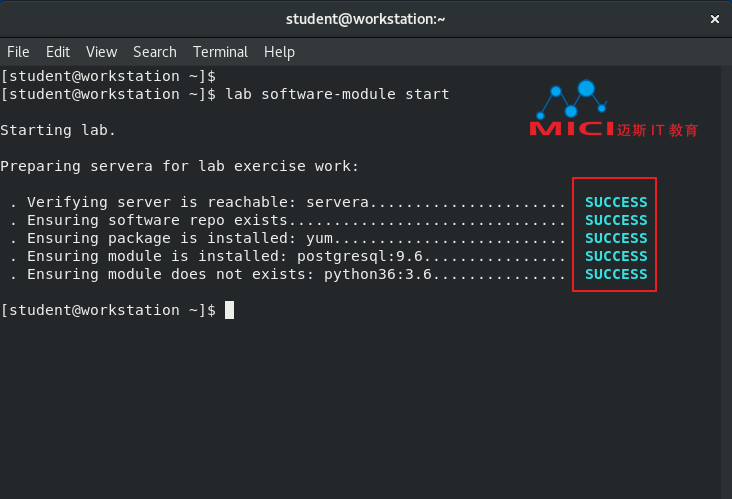Click the 'lab software-module start' command text

tap(337, 94)
